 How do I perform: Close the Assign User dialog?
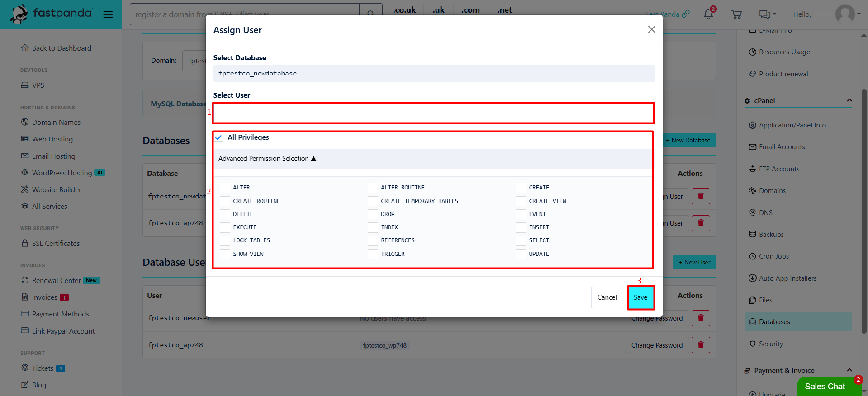point(651,29)
